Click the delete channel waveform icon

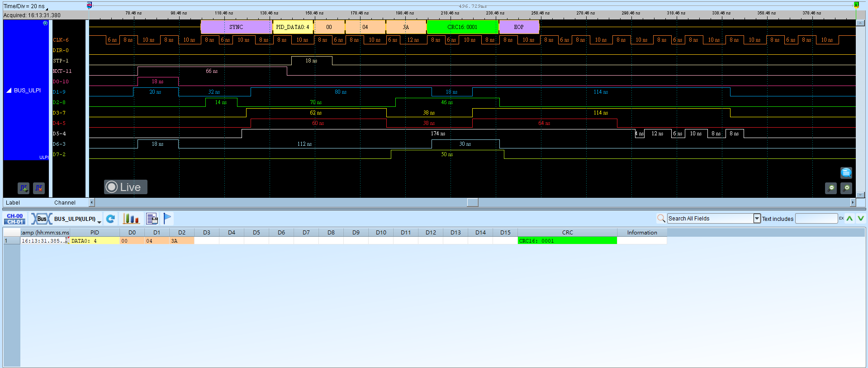39,188
